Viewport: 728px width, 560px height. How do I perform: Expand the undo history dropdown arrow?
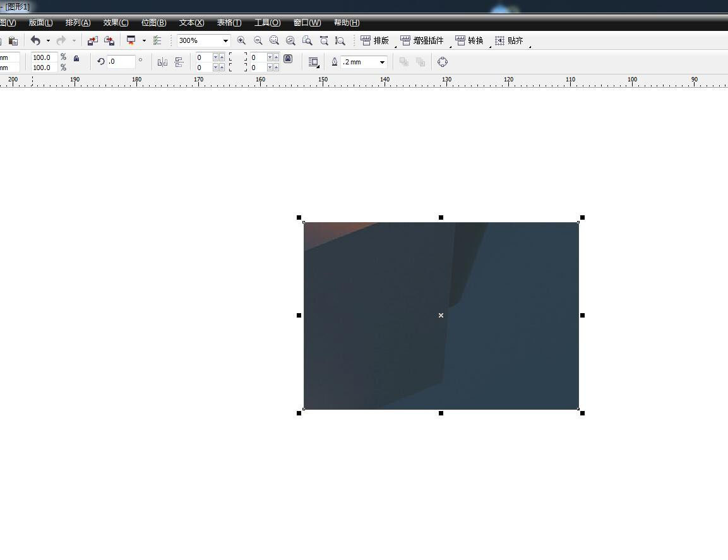pos(48,41)
